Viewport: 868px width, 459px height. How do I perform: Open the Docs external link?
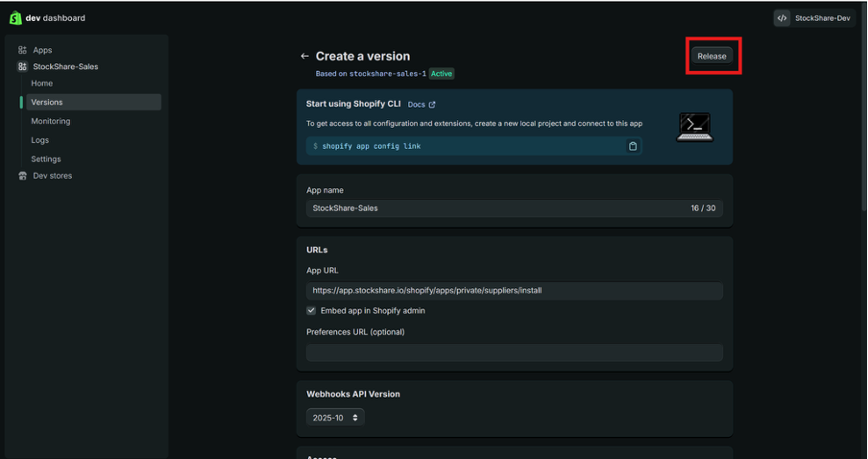421,104
